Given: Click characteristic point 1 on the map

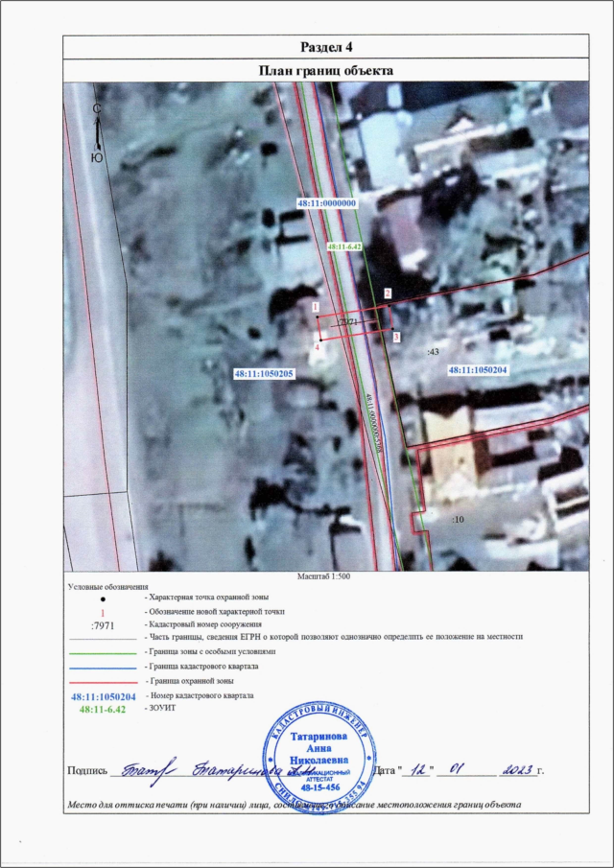Looking at the screenshot, I should click(315, 307).
